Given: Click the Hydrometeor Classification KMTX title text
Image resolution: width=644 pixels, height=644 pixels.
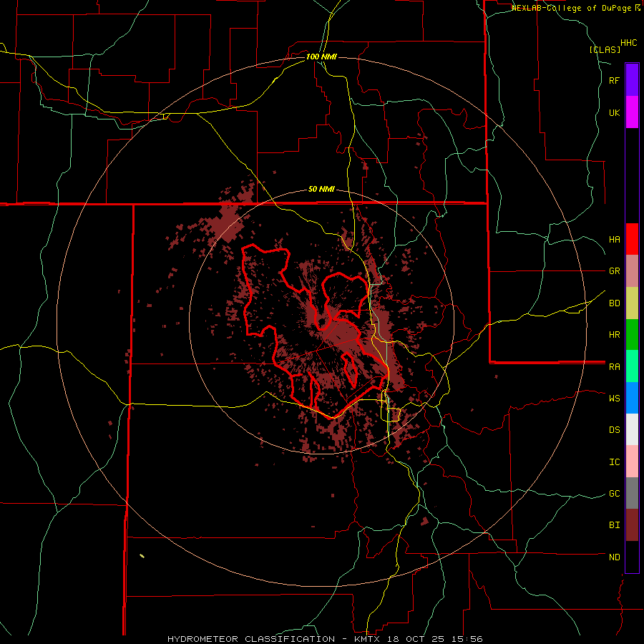Looking at the screenshot, I should pyautogui.click(x=325, y=639).
